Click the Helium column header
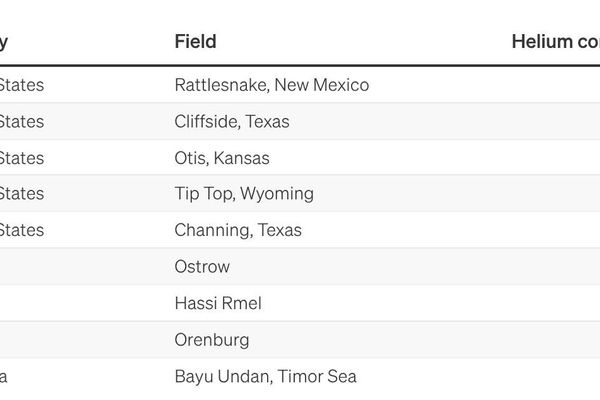Viewport: 600px width, 400px height. pyautogui.click(x=555, y=41)
